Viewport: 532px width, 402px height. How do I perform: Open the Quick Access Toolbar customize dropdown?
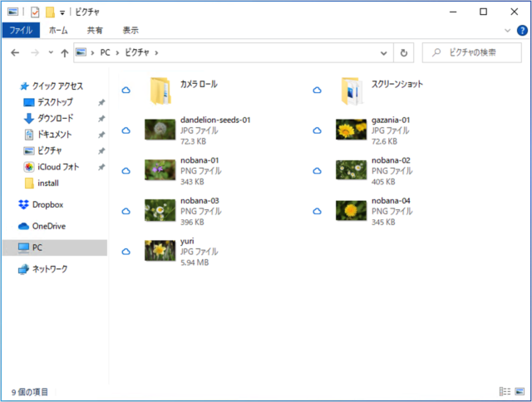(62, 12)
